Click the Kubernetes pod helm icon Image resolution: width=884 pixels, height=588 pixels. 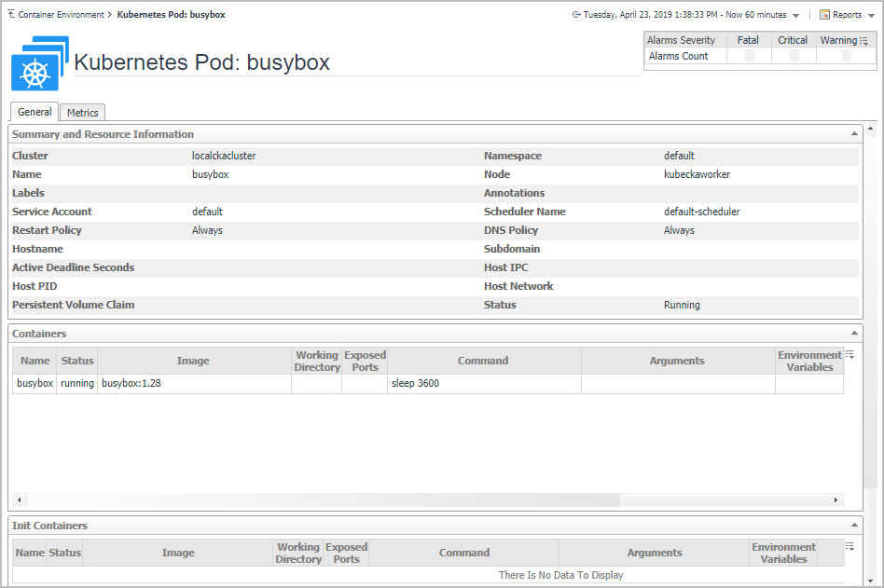(x=35, y=72)
